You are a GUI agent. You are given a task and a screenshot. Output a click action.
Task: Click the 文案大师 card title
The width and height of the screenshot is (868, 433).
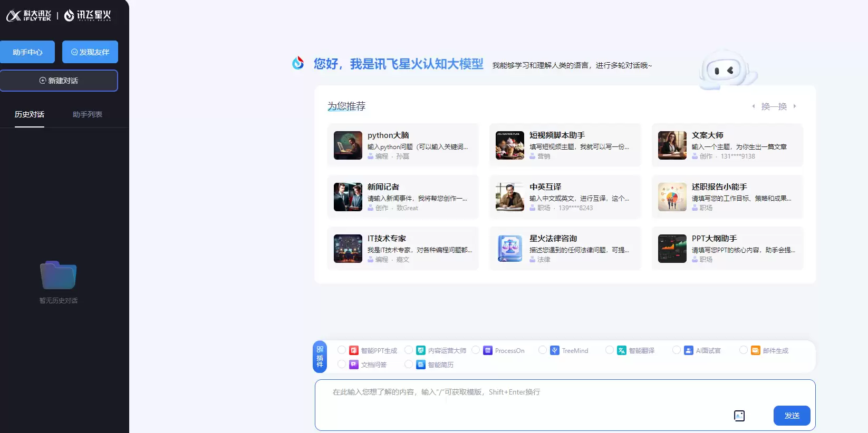tap(708, 135)
